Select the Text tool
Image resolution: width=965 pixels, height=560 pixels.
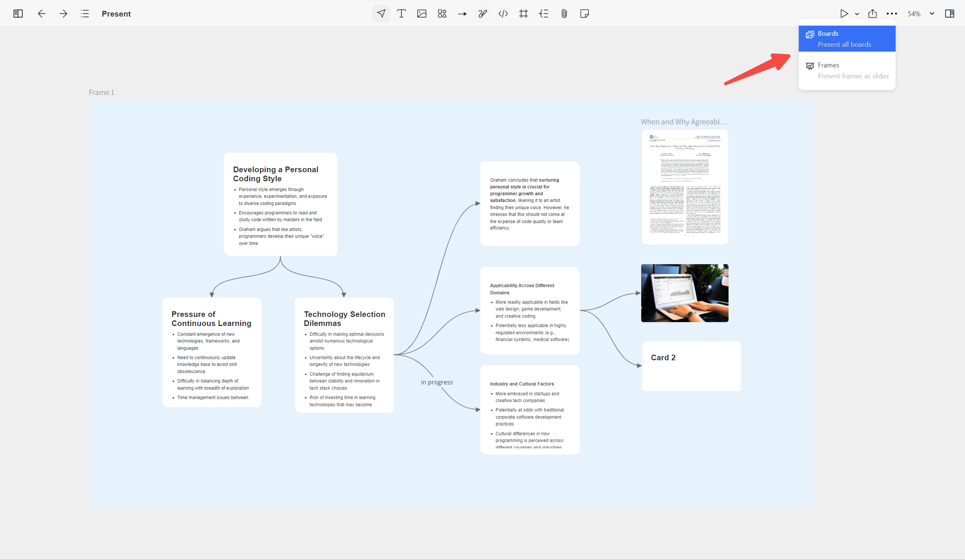[x=401, y=14]
